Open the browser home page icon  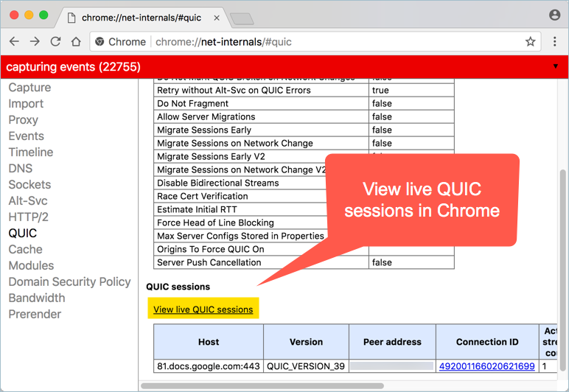(x=76, y=42)
